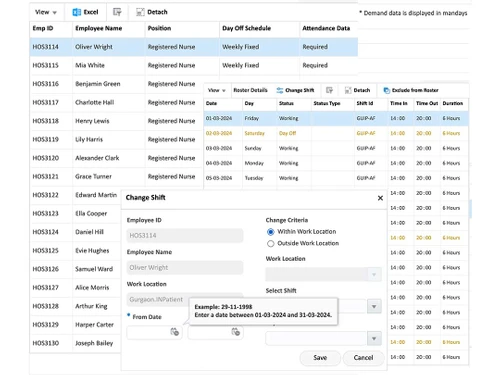Select employee Lily Harris
500x375 pixels.
(x=89, y=139)
